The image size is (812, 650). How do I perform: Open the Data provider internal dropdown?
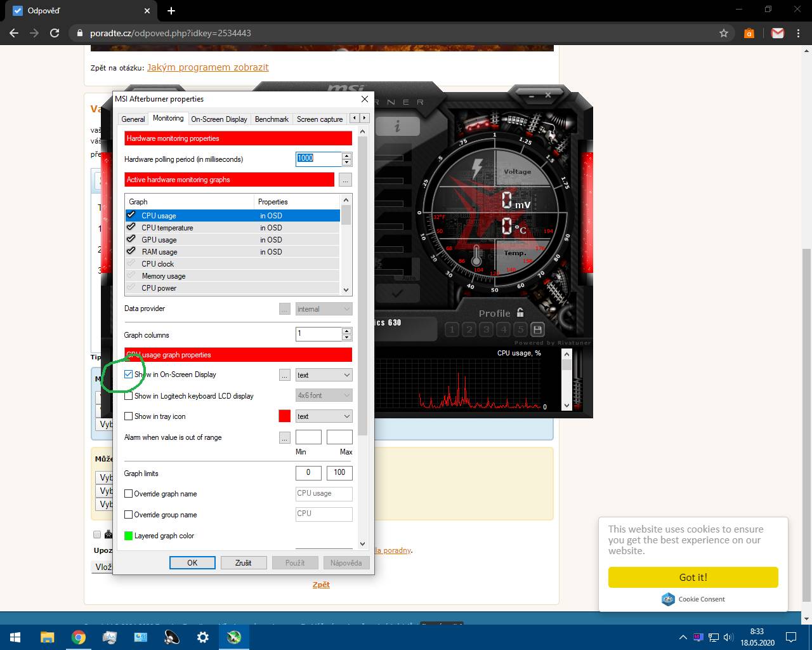tap(324, 309)
